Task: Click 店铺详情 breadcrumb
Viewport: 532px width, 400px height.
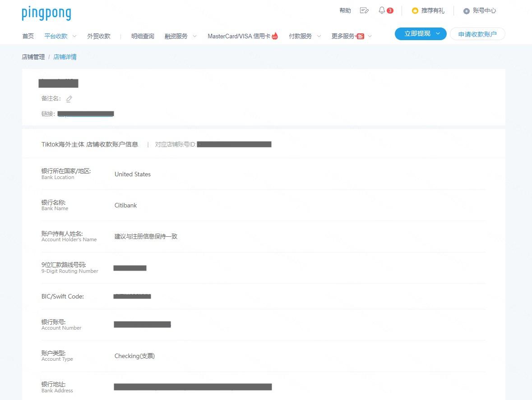Action: 65,57
